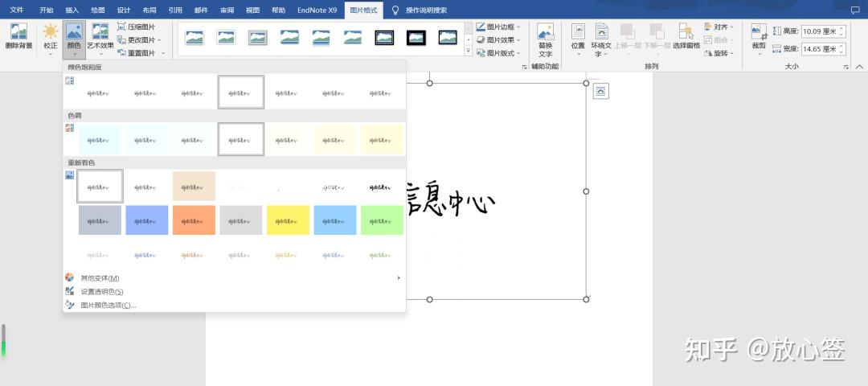Increase height with the stepper arrow

842,28
